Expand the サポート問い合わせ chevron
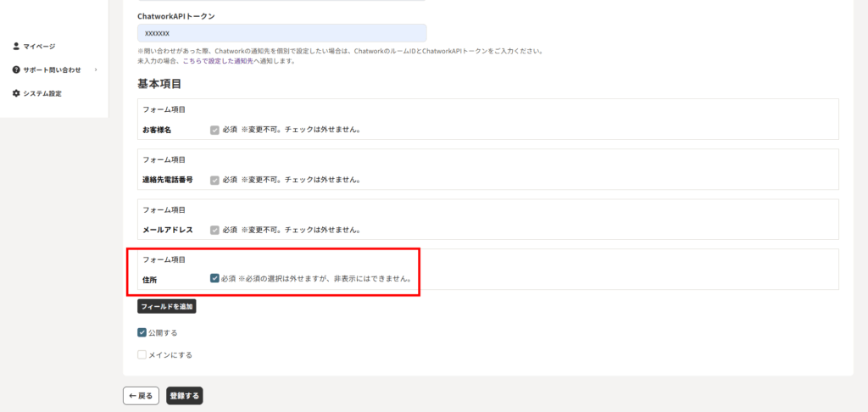The height and width of the screenshot is (412, 868). click(x=96, y=70)
